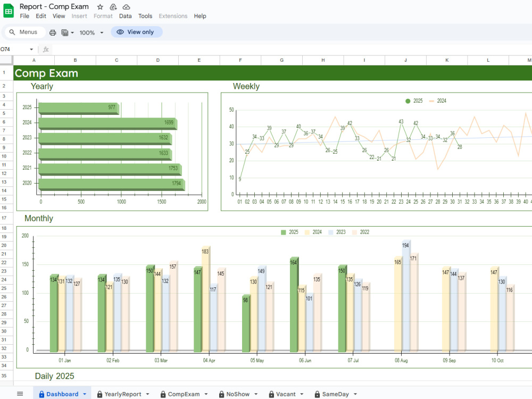Viewport: 532px width, 399px height.
Task: Click the 2020 bar labeled 1794
Action: (x=112, y=184)
